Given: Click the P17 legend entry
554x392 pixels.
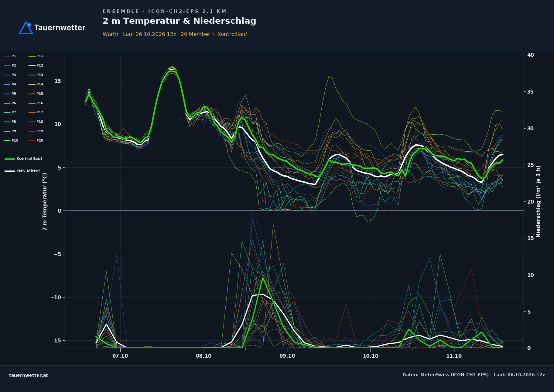Looking at the screenshot, I should tap(36, 112).
